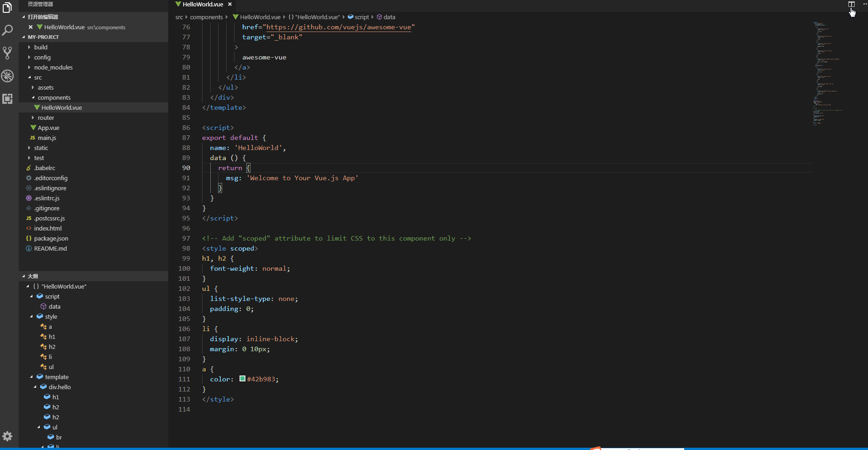The width and height of the screenshot is (868, 450).
Task: Click the "<style scoped>" tag in code
Action: tap(230, 248)
